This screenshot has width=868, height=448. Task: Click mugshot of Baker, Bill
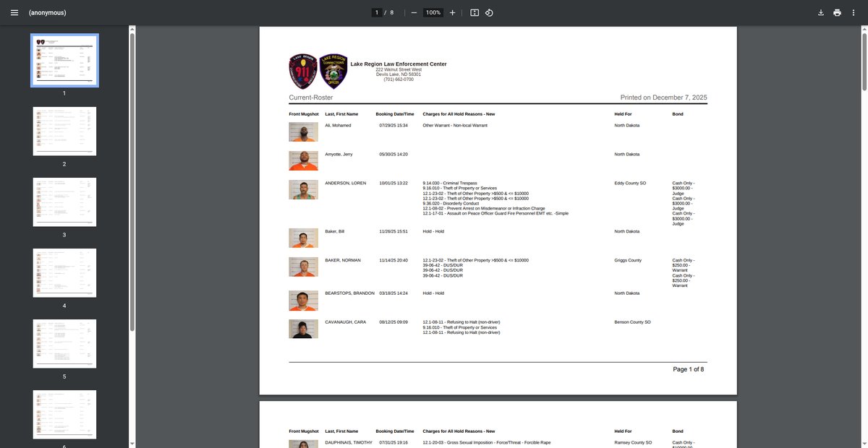(304, 238)
